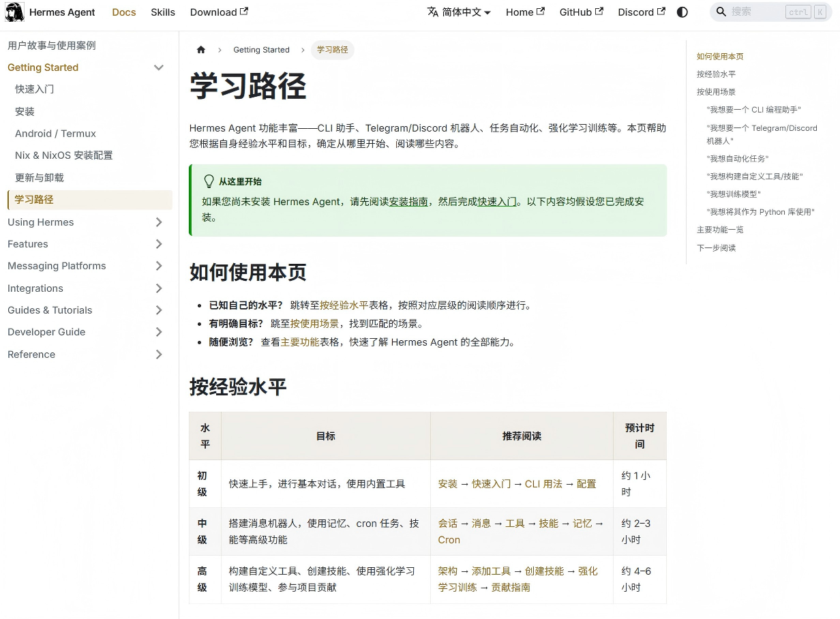840x619 pixels.
Task: Follow the 主要功能 inline link
Action: (300, 342)
